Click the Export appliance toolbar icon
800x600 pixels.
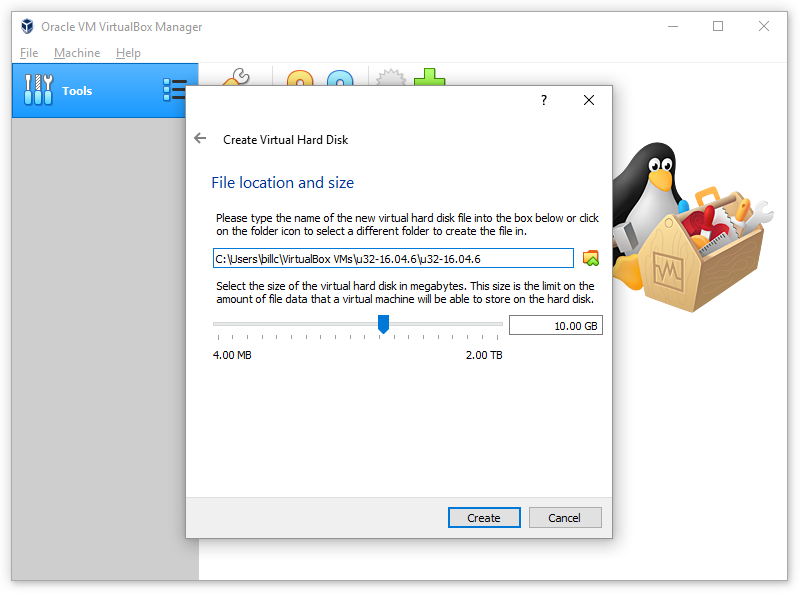coord(341,79)
